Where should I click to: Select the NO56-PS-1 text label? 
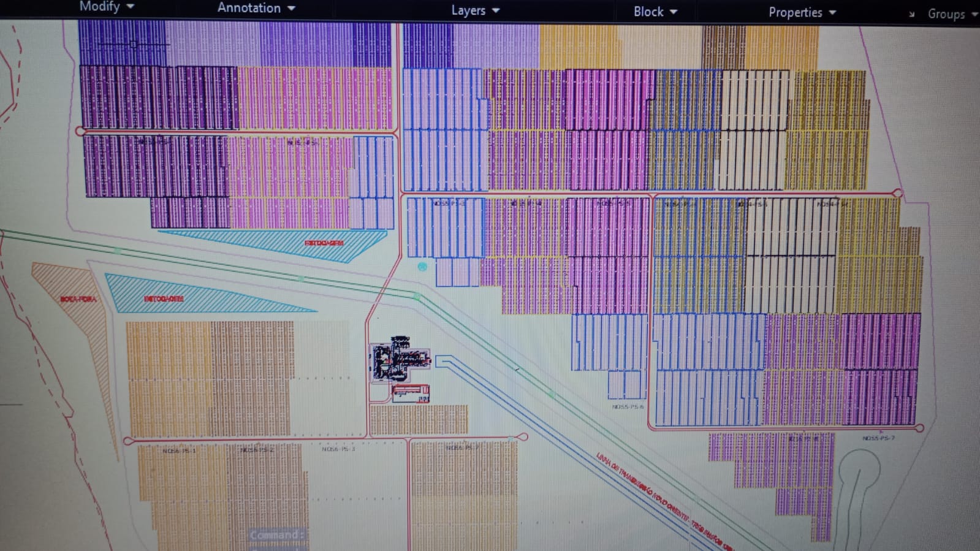pyautogui.click(x=179, y=450)
